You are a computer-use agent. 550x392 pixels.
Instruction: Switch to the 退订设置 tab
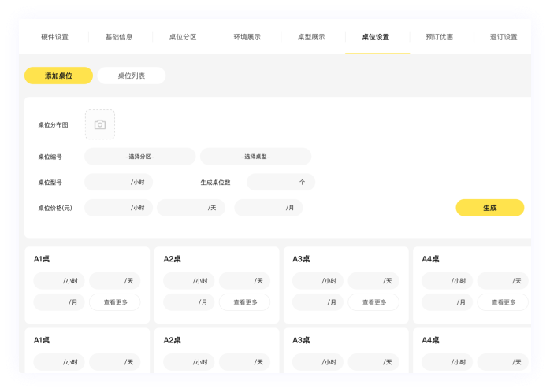pyautogui.click(x=504, y=37)
